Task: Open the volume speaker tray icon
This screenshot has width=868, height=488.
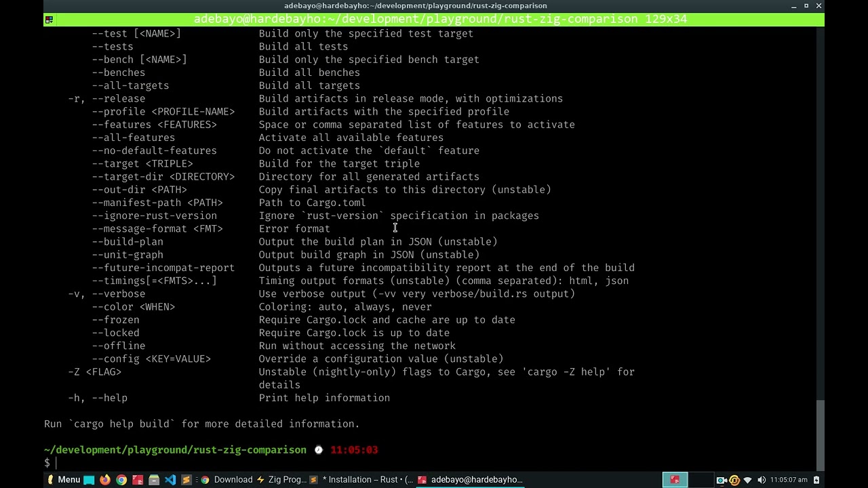Action: tap(761, 480)
